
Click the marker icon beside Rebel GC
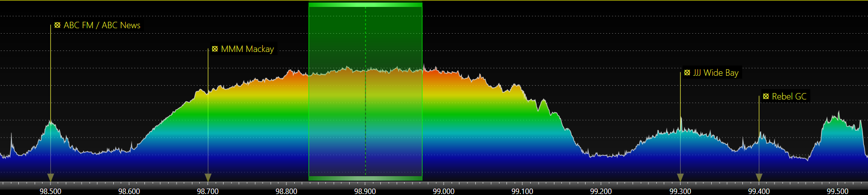(766, 96)
